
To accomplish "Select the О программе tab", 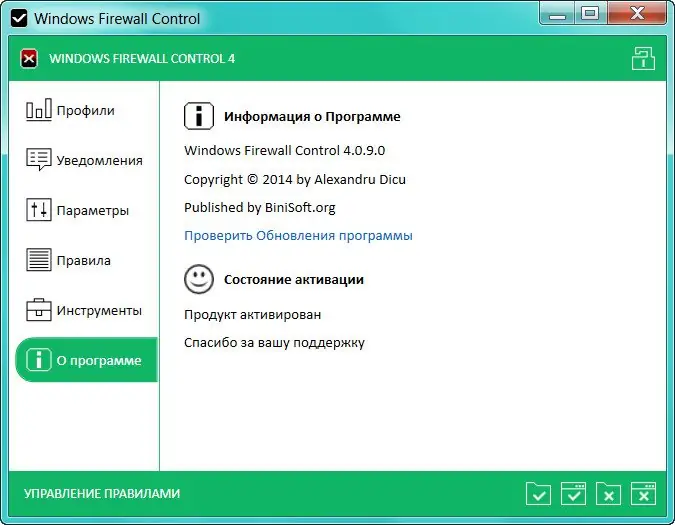I will 87,360.
